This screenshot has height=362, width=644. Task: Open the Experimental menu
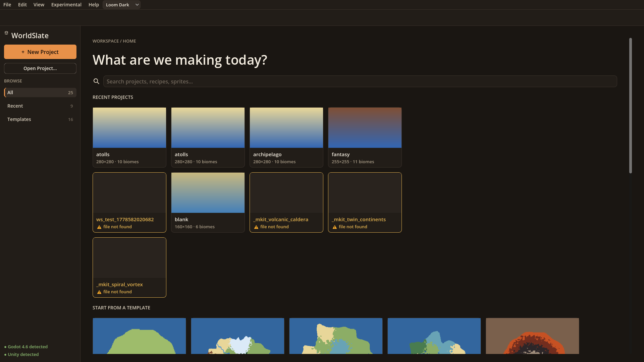(x=66, y=5)
